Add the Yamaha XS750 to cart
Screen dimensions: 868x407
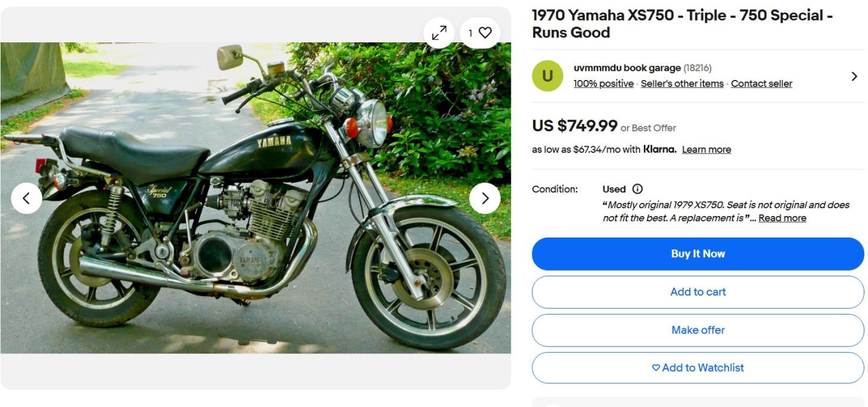click(697, 292)
